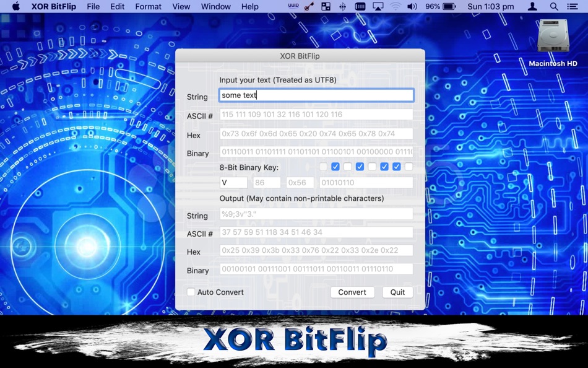The image size is (588, 368).
Task: Open the user account menu icon
Action: click(532, 6)
